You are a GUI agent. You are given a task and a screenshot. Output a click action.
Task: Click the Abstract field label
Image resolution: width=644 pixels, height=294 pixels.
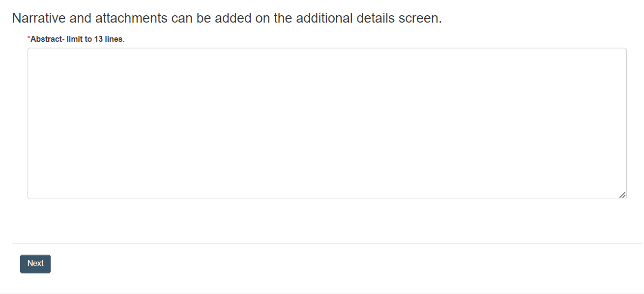pos(77,39)
